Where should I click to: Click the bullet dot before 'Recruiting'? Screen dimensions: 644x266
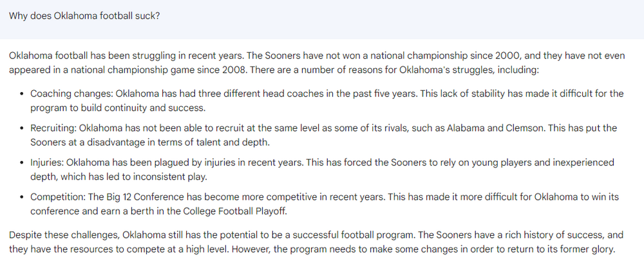[23, 128]
